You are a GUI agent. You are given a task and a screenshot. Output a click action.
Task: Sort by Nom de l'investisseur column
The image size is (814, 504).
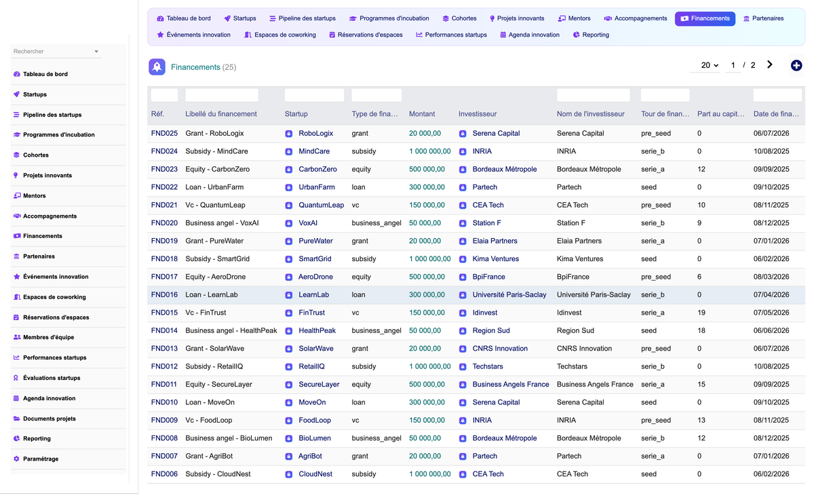click(590, 114)
